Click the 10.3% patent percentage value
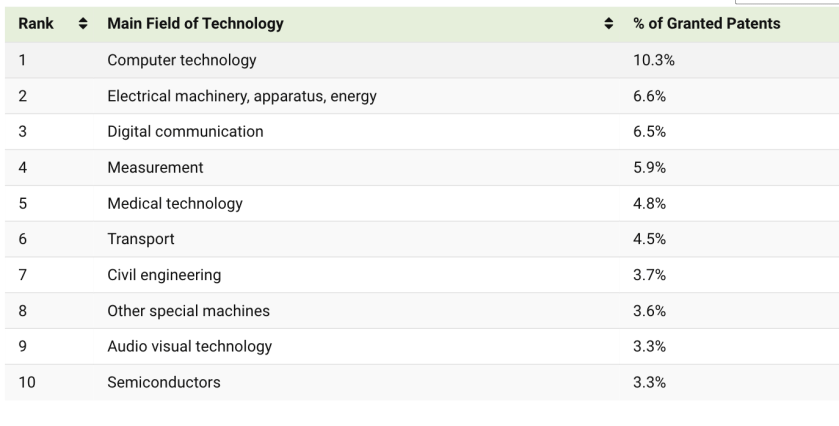The image size is (839, 426). click(654, 60)
